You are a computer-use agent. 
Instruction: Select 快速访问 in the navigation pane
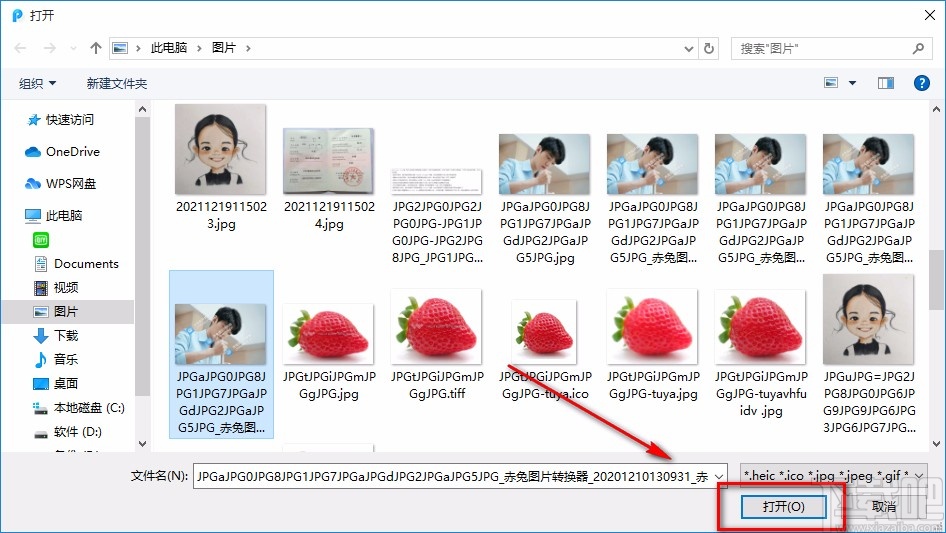pos(60,120)
